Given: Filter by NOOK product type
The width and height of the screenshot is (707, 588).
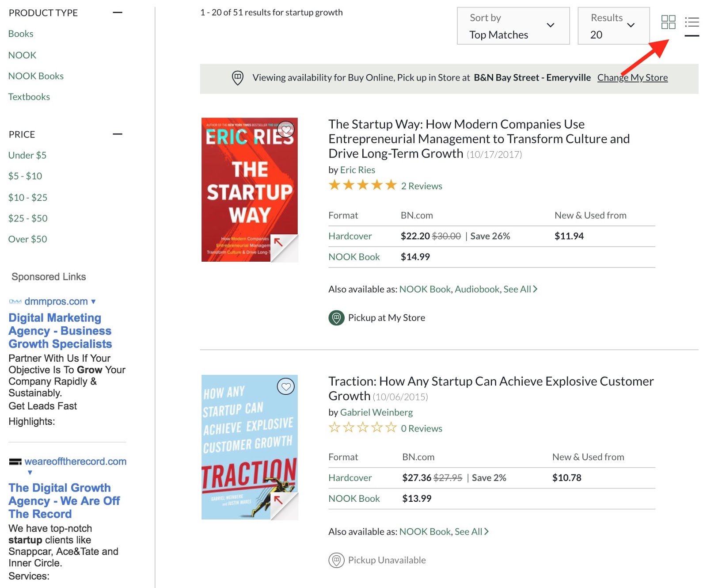Looking at the screenshot, I should (x=22, y=55).
